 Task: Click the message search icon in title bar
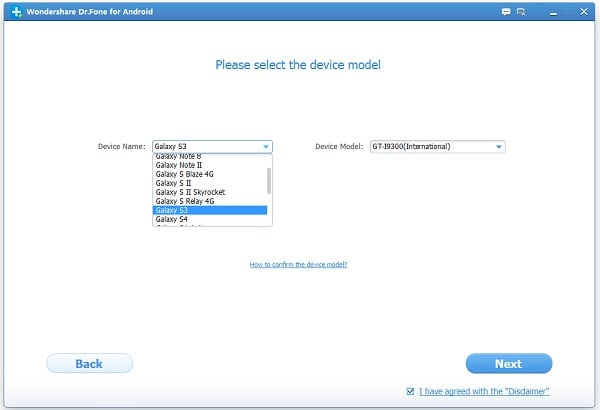point(521,12)
